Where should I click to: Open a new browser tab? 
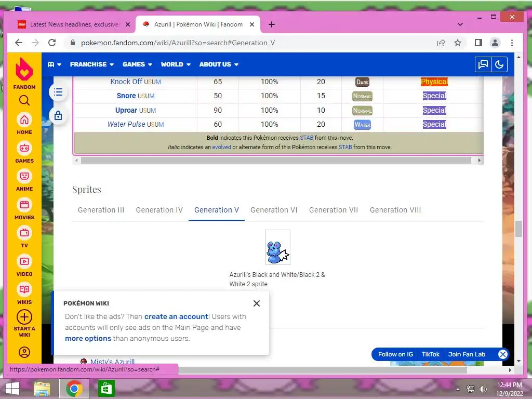[x=271, y=24]
